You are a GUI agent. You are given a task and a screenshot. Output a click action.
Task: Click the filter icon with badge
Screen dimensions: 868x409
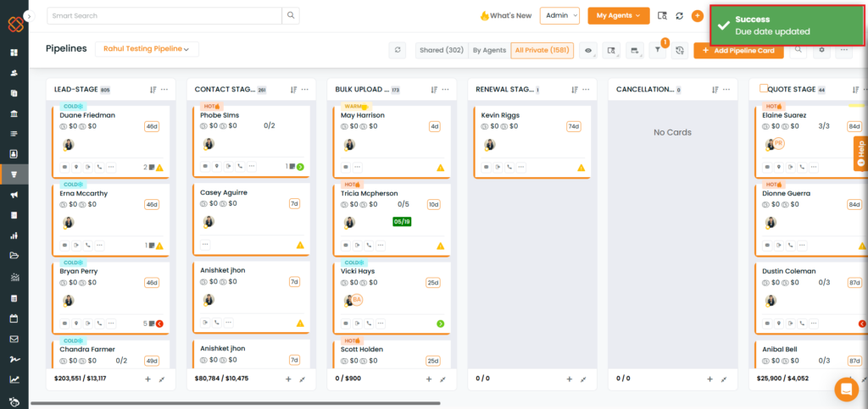point(657,51)
